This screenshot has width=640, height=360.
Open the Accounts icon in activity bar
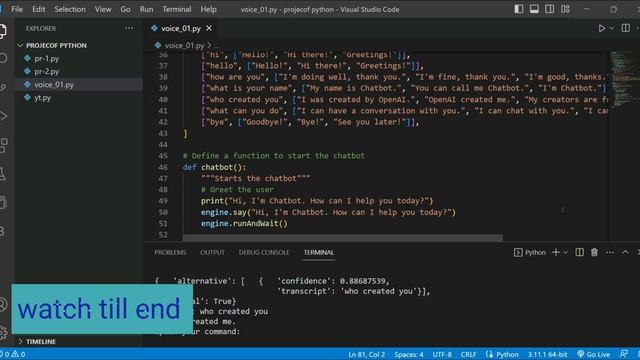click(x=3, y=304)
